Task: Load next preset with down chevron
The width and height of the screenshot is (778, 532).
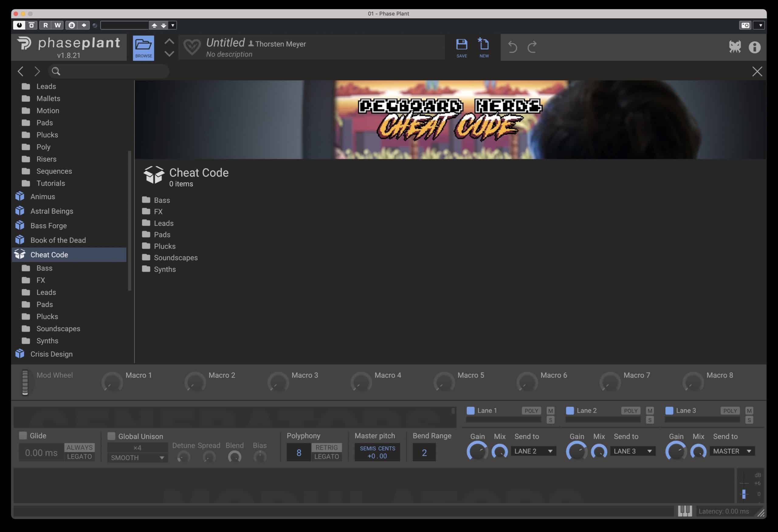Action: (x=169, y=53)
